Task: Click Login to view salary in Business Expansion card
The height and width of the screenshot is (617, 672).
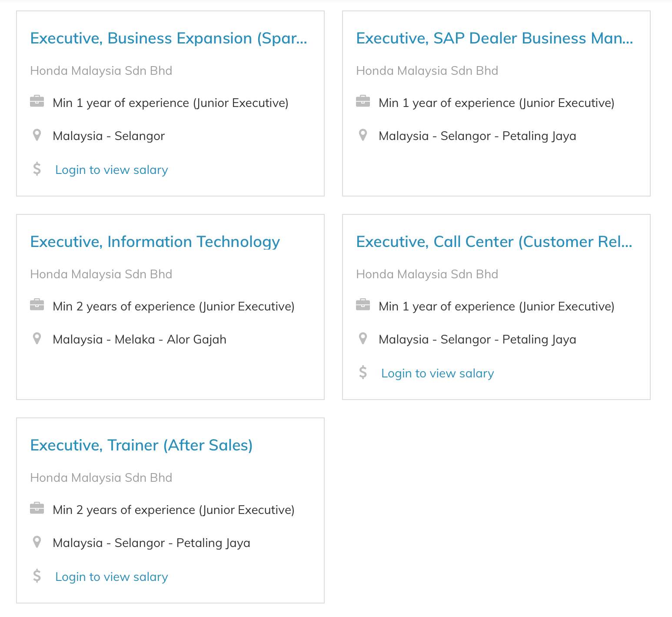Action: 112,170
